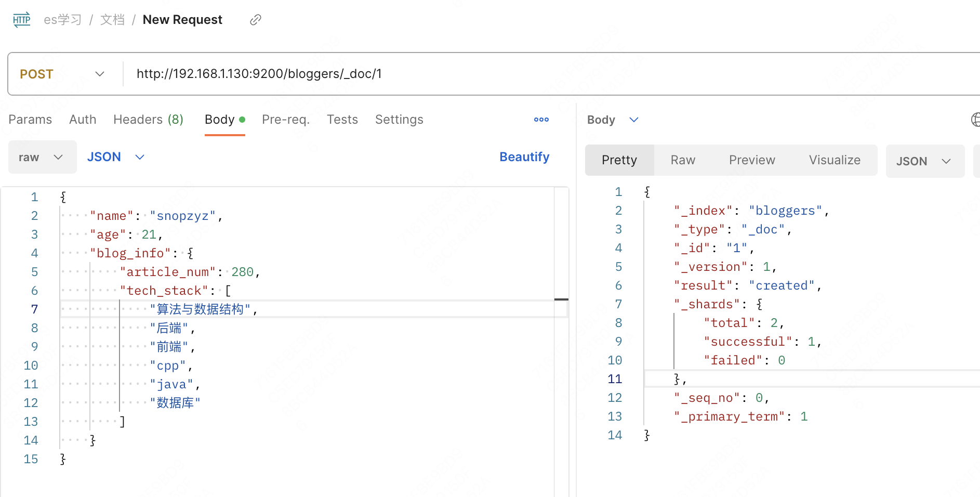
Task: Open the Settings tab
Action: pyautogui.click(x=399, y=120)
